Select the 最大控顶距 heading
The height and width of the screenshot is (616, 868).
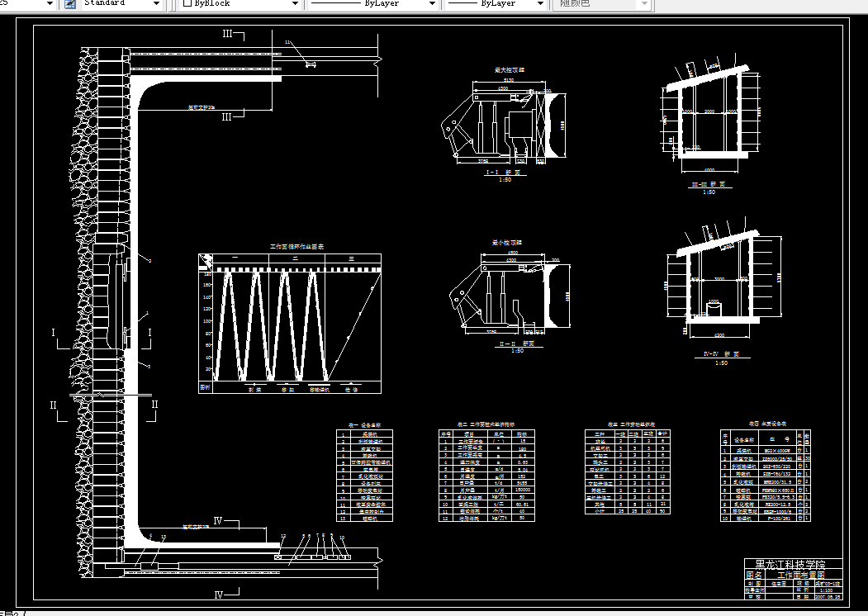point(510,70)
